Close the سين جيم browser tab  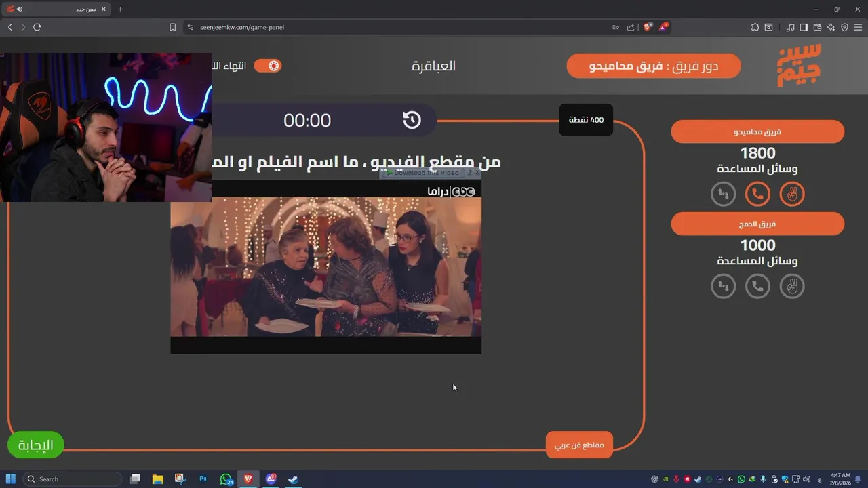coord(104,9)
